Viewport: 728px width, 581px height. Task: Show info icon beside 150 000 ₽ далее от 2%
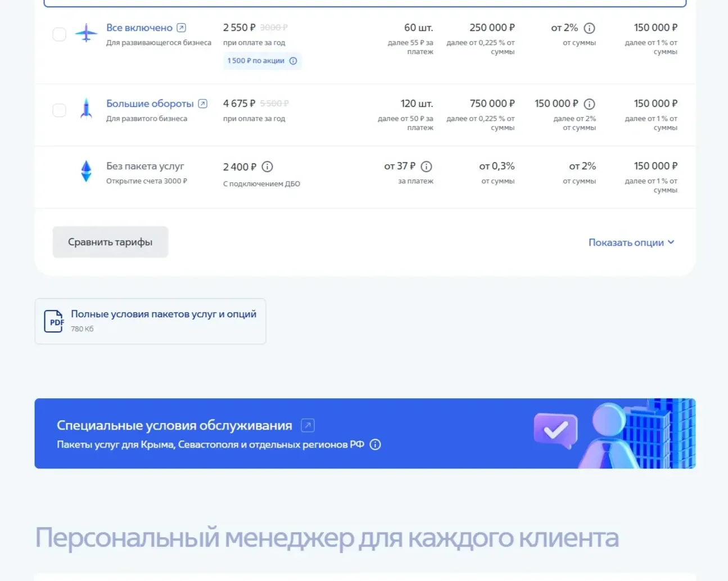(x=589, y=104)
